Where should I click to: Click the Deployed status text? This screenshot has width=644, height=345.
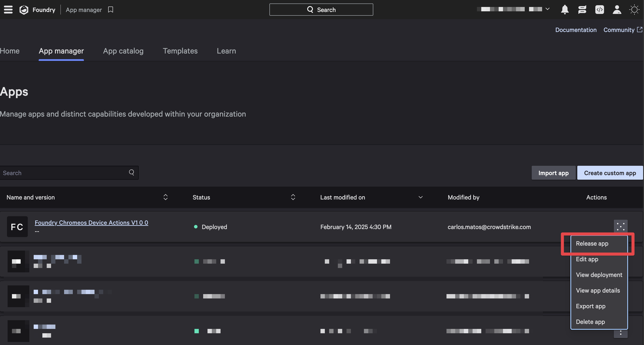tap(214, 227)
